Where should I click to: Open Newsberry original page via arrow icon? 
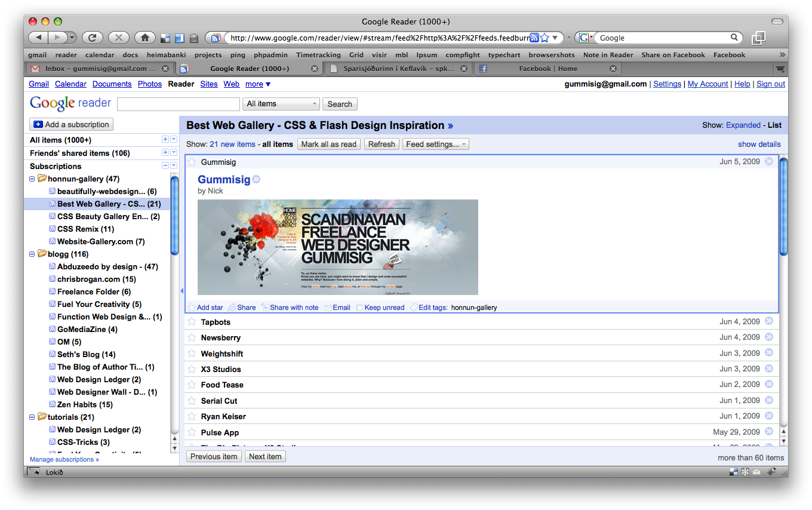tap(769, 337)
